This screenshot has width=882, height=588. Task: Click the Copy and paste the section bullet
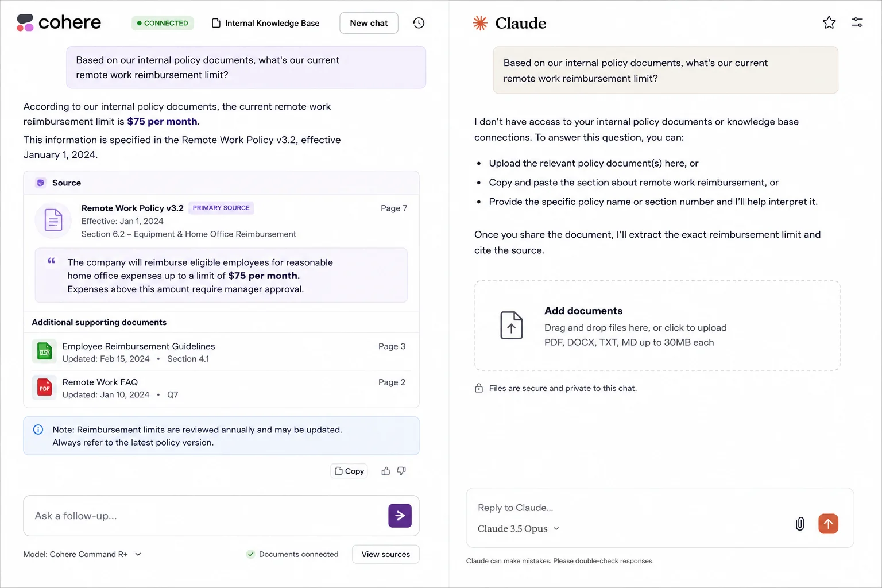pyautogui.click(x=634, y=182)
